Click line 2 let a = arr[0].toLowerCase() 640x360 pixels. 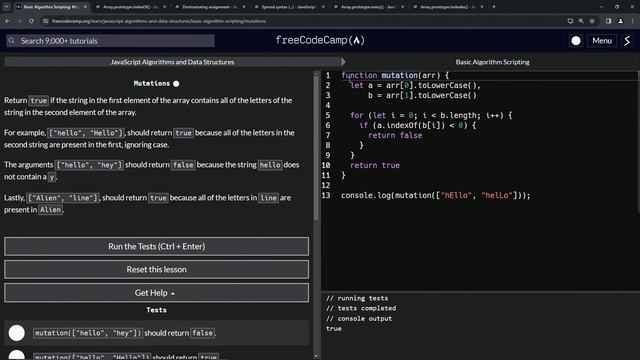416,85
